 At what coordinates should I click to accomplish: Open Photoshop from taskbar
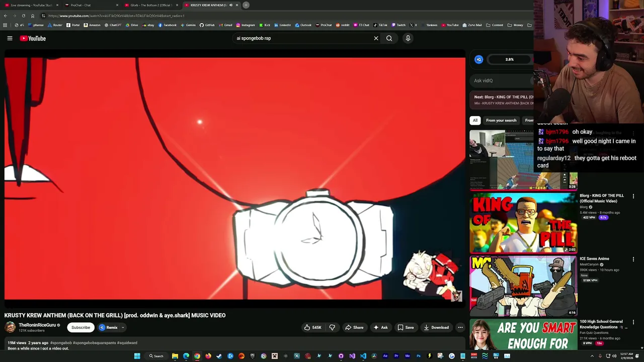419,356
